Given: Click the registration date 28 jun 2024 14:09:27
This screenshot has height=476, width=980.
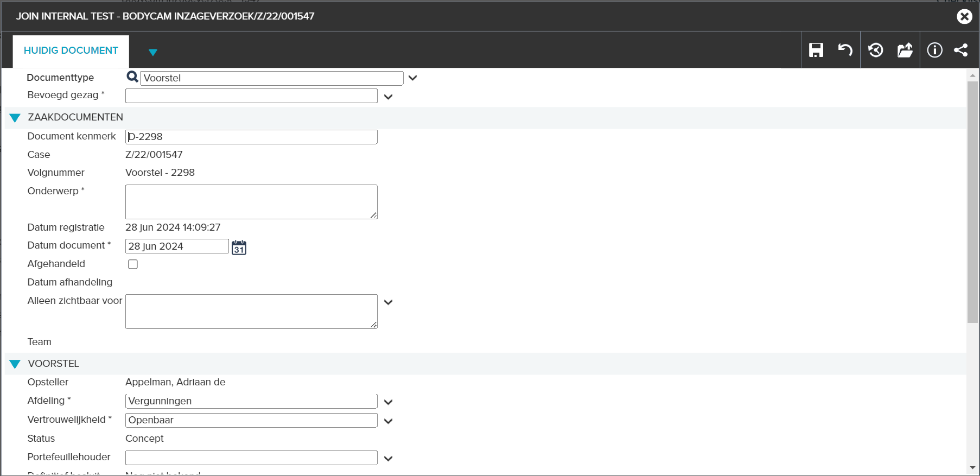Looking at the screenshot, I should click(173, 227).
